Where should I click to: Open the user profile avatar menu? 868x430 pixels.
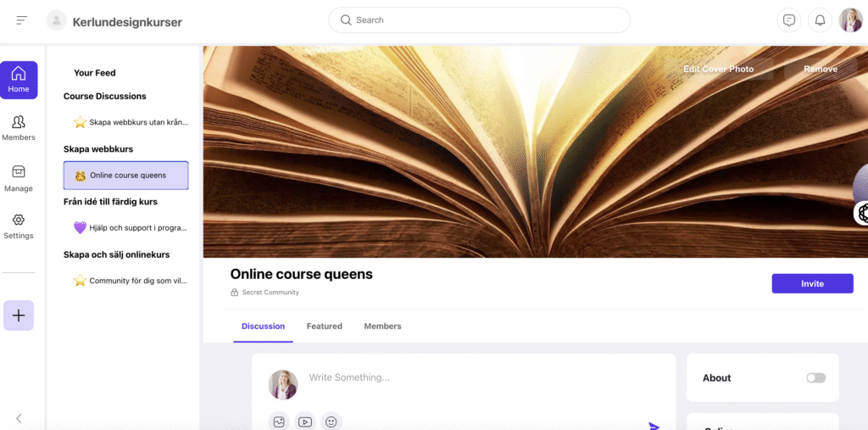pyautogui.click(x=851, y=20)
